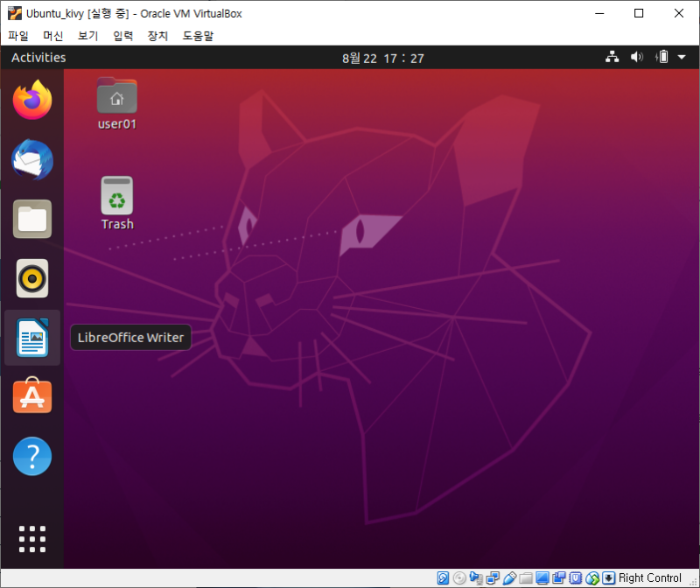Click the Show Applications grid button

(31, 539)
